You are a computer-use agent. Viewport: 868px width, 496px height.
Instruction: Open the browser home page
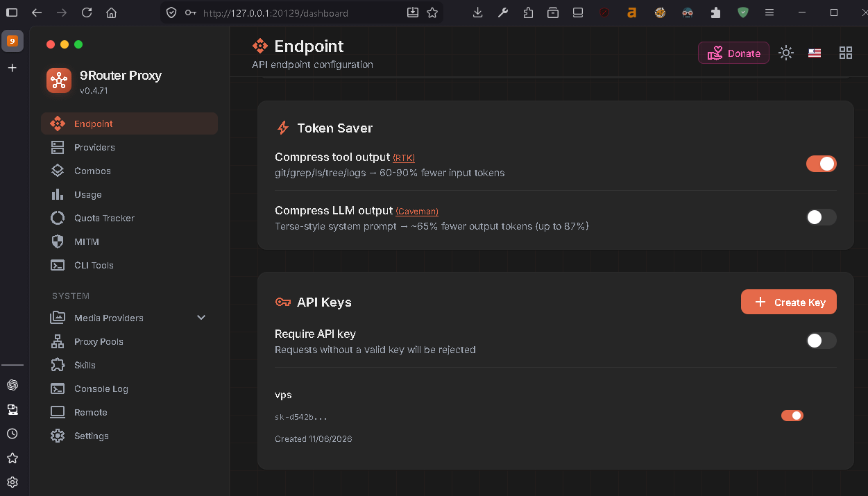[x=111, y=12]
